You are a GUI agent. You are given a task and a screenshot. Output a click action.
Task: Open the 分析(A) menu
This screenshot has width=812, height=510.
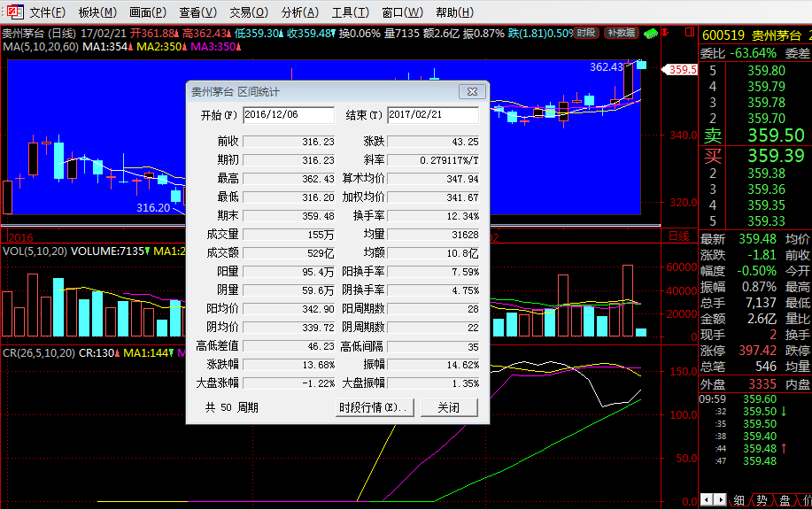coord(300,12)
